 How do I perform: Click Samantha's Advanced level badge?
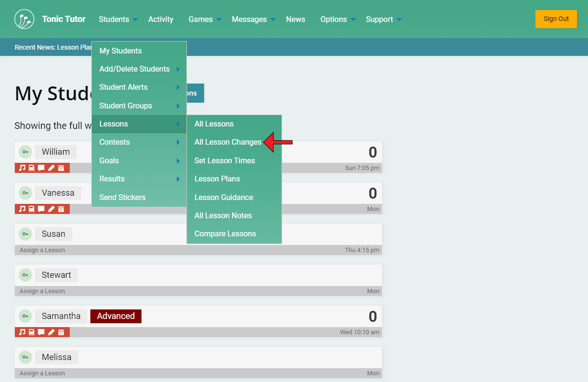click(116, 316)
